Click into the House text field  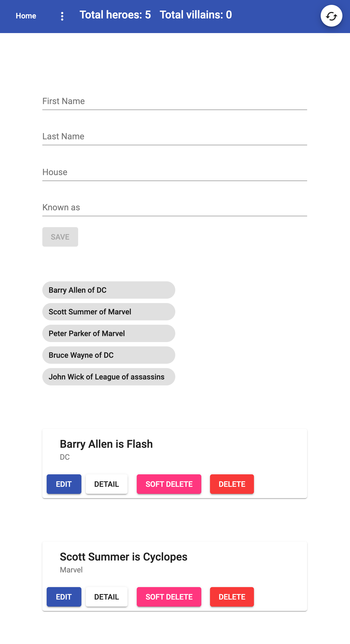(x=175, y=172)
